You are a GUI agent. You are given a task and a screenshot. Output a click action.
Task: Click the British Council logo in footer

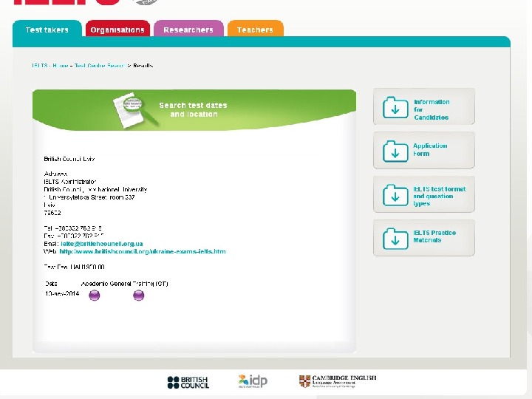(x=188, y=382)
